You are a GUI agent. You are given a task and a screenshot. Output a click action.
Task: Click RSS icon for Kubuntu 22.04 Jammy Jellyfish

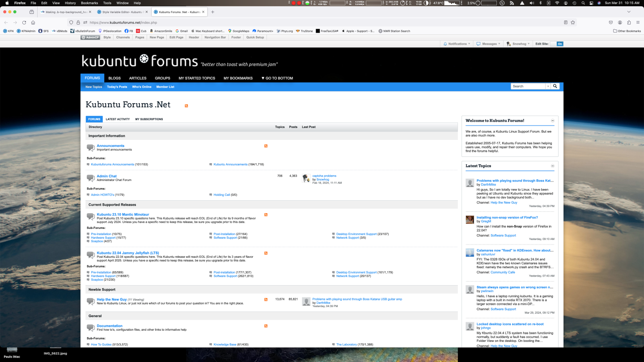pyautogui.click(x=266, y=253)
